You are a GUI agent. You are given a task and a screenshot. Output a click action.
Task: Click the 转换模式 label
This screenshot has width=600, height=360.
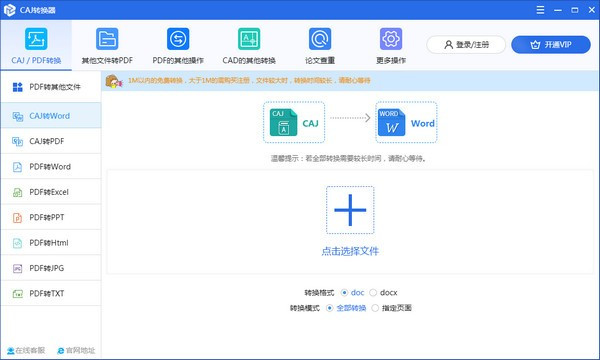click(305, 308)
